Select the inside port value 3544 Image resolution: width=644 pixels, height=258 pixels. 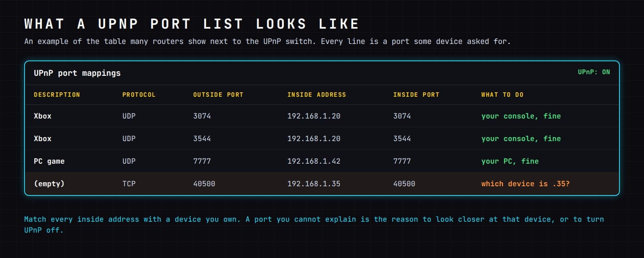(402, 139)
